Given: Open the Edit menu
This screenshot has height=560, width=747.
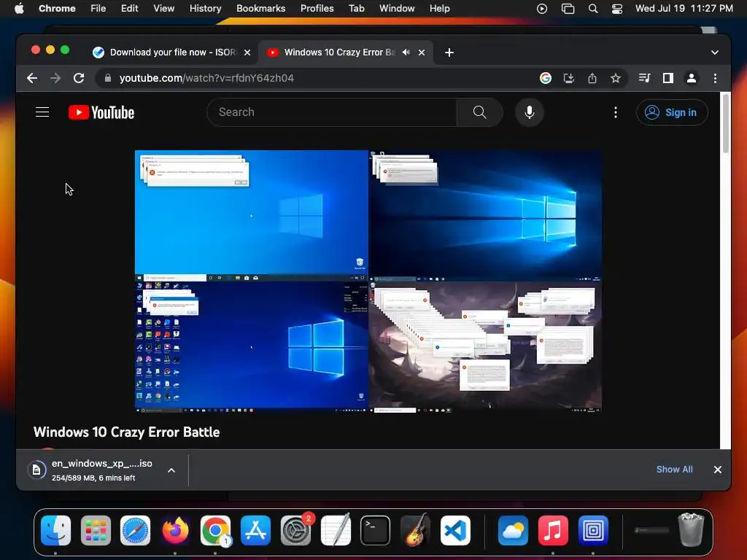Looking at the screenshot, I should 129,9.
